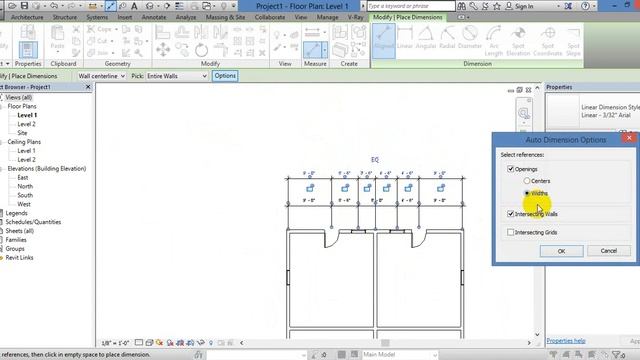The height and width of the screenshot is (360, 640).
Task: Select the Aligned dimension tool
Action: pyautogui.click(x=384, y=40)
